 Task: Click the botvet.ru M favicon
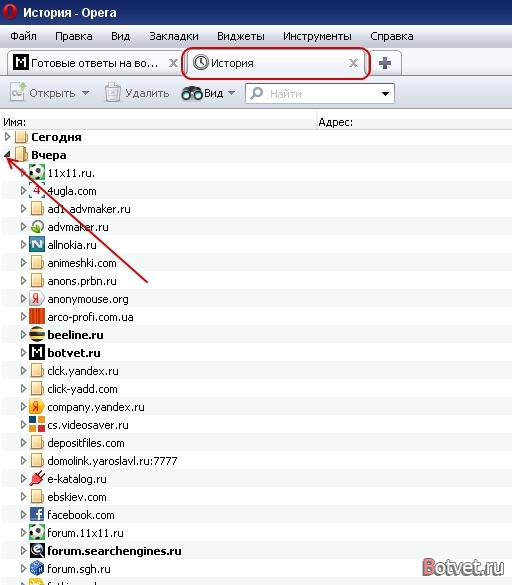37,352
